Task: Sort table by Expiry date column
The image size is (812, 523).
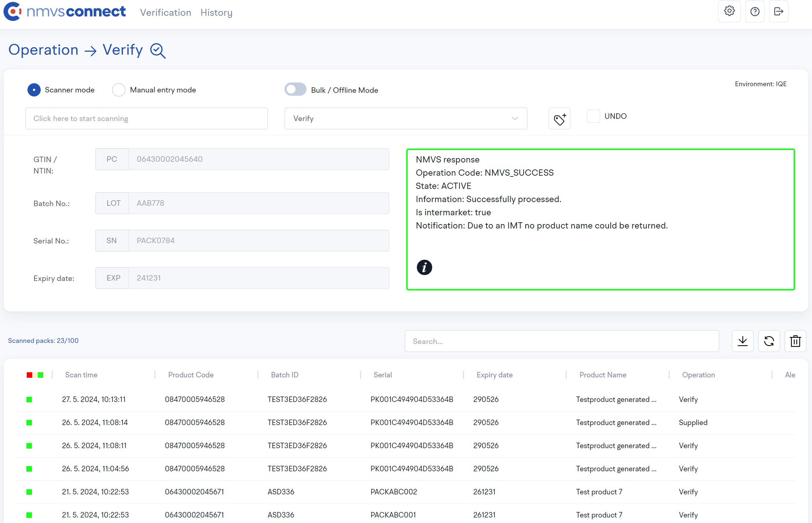Action: click(495, 375)
